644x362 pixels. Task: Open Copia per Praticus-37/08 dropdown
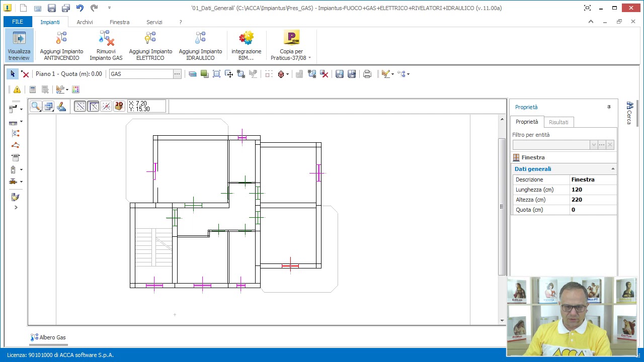[x=291, y=45]
